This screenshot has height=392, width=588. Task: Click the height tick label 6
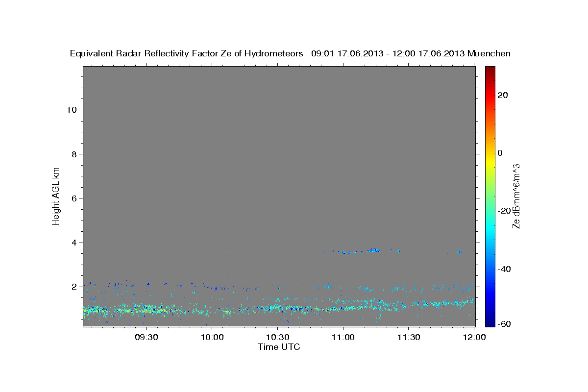pos(74,198)
